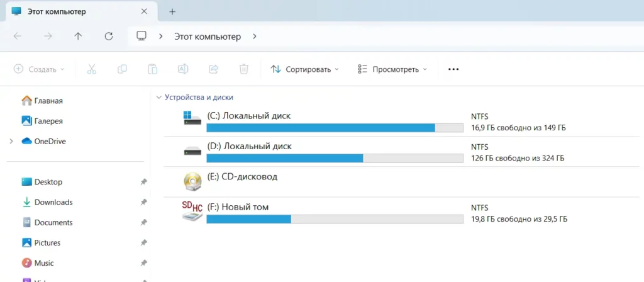Go forward with the right arrow
The height and width of the screenshot is (282, 644).
[x=48, y=36]
